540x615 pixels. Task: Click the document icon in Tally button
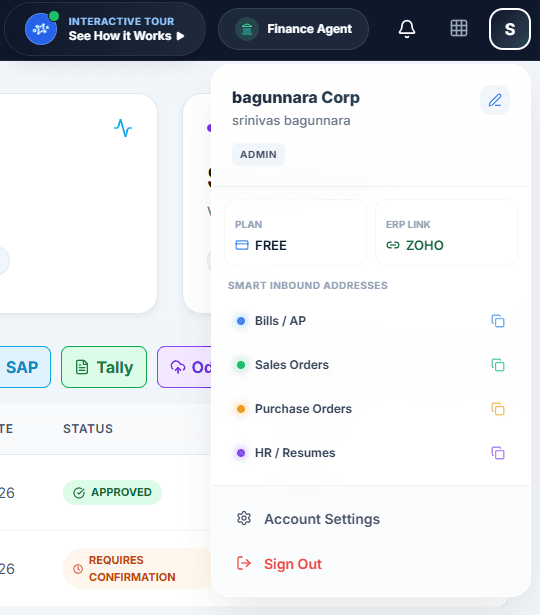(82, 367)
